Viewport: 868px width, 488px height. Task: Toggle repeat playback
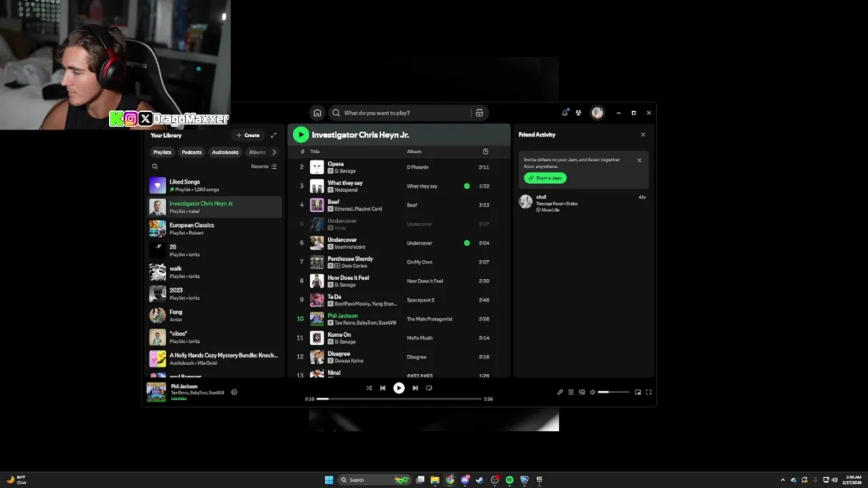pos(429,388)
